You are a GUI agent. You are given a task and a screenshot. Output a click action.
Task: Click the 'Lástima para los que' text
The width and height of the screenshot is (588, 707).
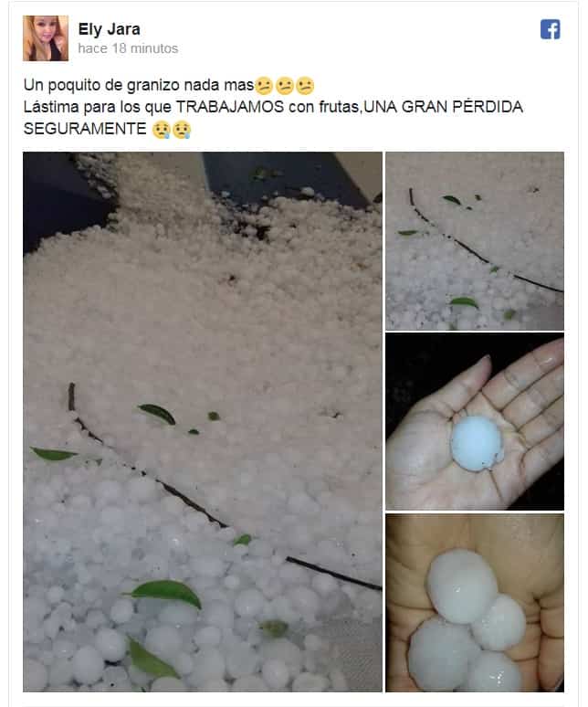(x=98, y=107)
